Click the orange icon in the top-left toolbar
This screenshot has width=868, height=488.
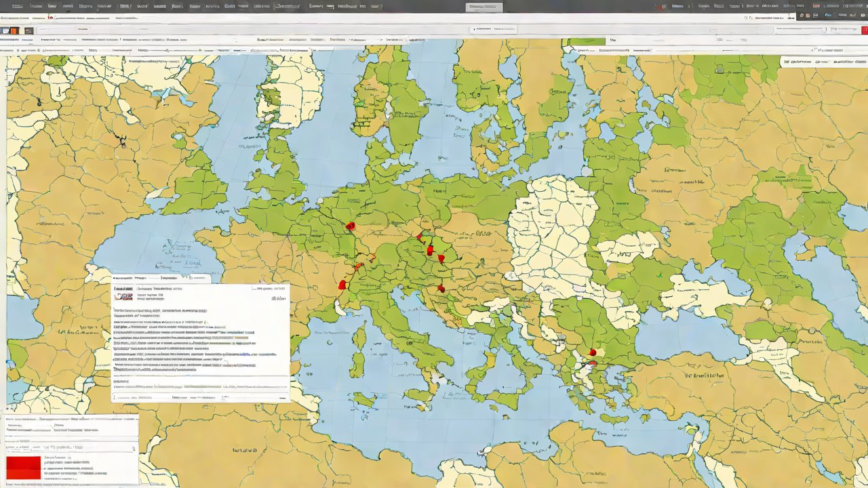[x=15, y=30]
